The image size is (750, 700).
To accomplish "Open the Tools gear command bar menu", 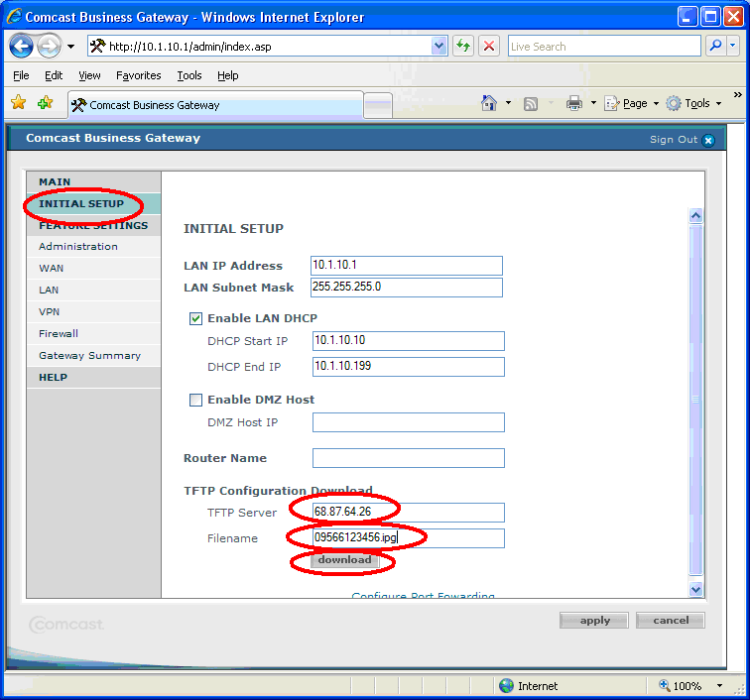I will (693, 103).
